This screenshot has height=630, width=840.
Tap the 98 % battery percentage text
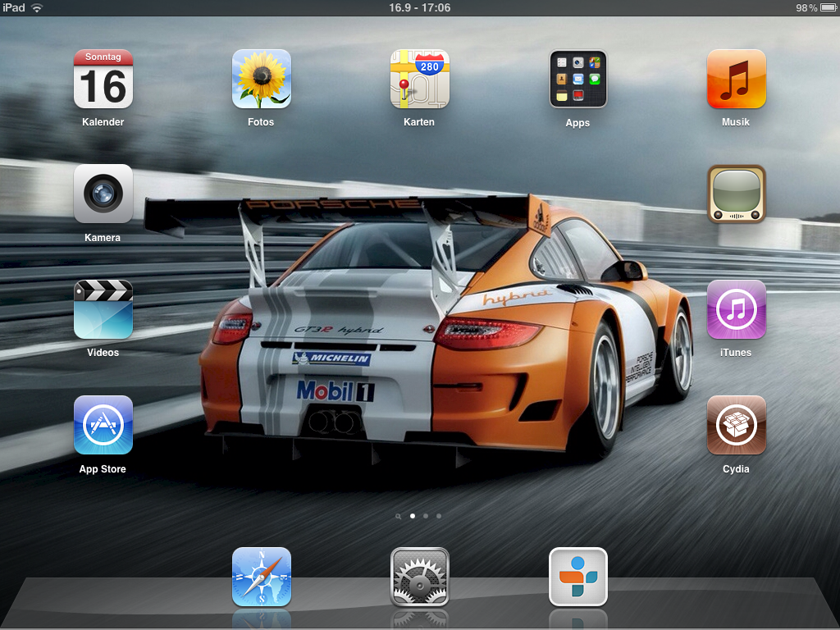point(806,7)
